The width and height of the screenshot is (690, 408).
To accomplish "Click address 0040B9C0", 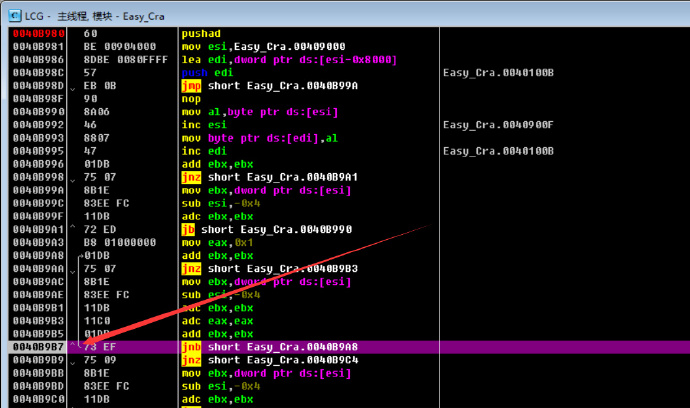I will [39, 399].
